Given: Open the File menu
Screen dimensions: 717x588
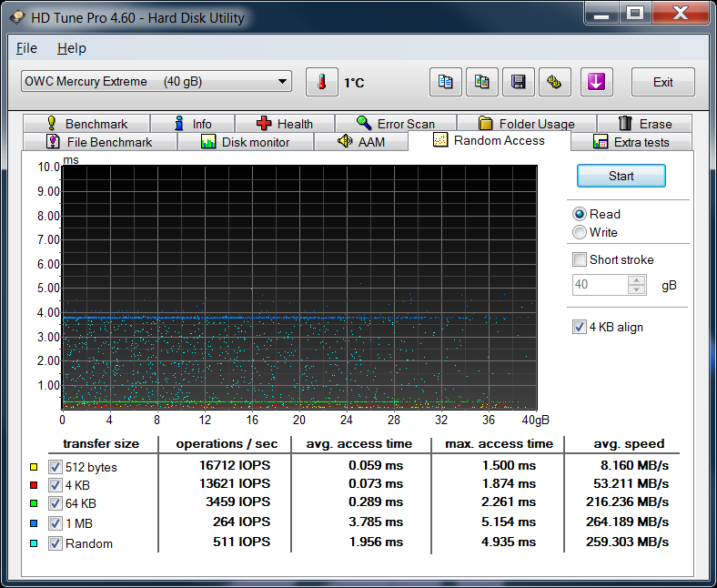Looking at the screenshot, I should (26, 48).
